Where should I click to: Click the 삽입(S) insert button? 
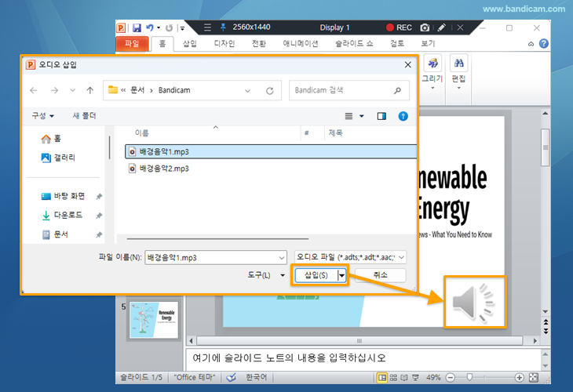pyautogui.click(x=316, y=275)
